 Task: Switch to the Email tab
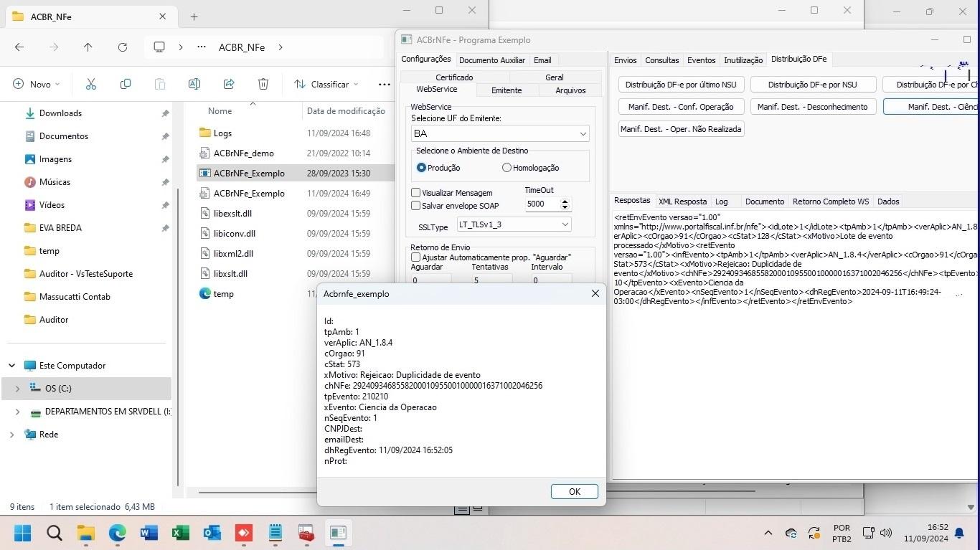542,60
